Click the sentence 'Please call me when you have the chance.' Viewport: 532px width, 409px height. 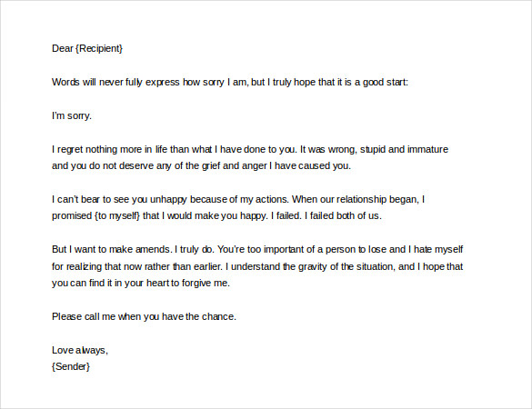(x=144, y=316)
